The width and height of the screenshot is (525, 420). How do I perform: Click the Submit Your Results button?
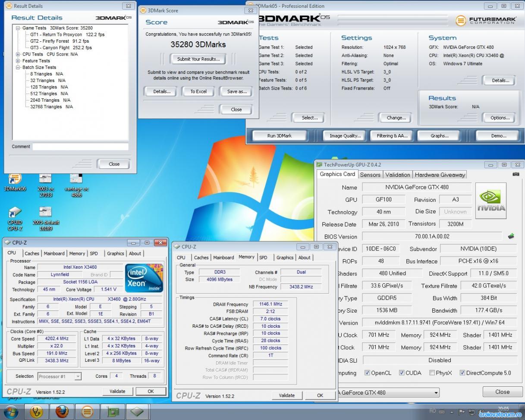pos(198,59)
